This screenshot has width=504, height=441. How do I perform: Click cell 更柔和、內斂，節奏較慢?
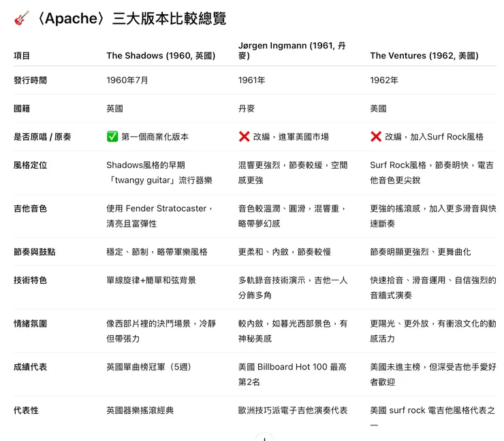click(285, 252)
